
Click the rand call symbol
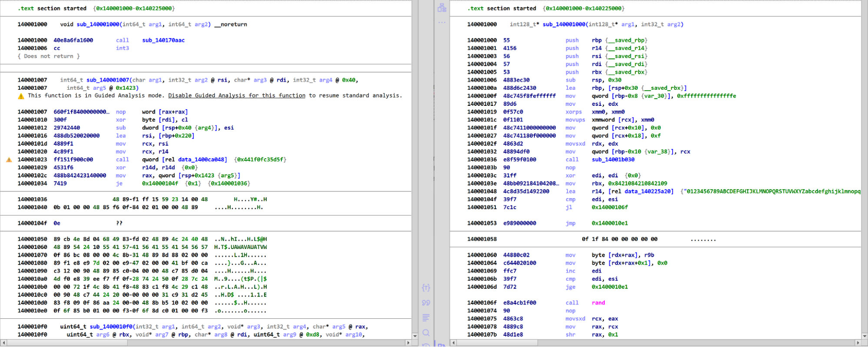(598, 303)
